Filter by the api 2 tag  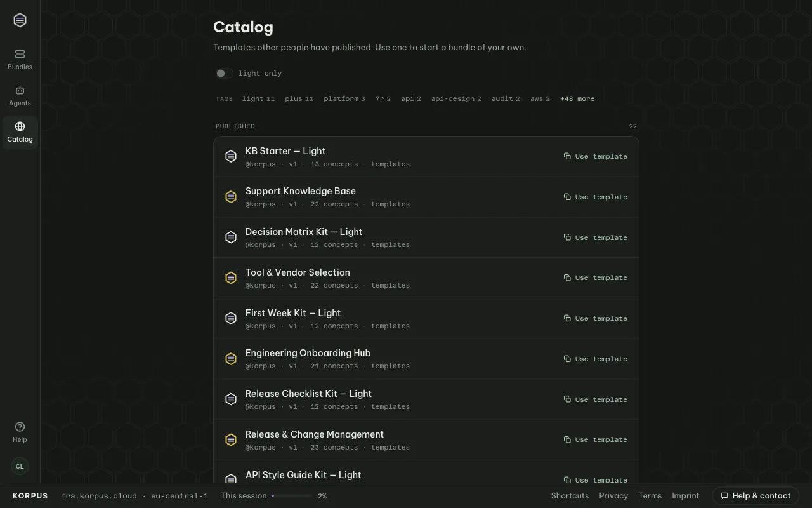[x=411, y=99]
